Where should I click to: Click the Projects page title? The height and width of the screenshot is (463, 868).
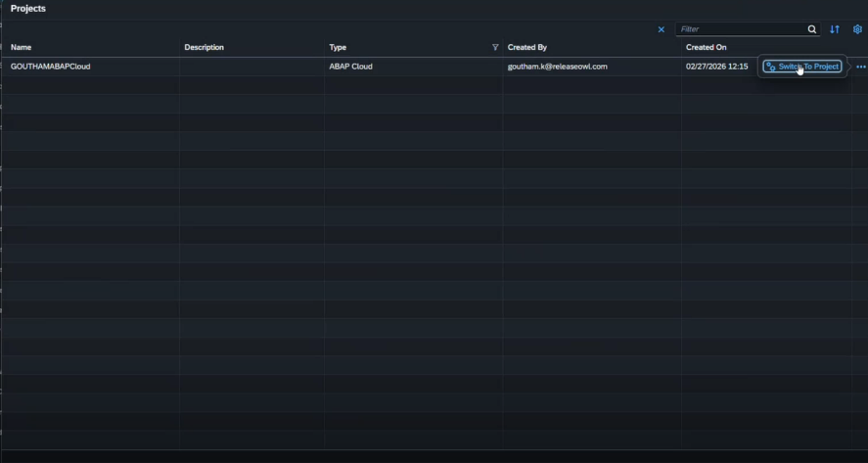click(x=27, y=9)
